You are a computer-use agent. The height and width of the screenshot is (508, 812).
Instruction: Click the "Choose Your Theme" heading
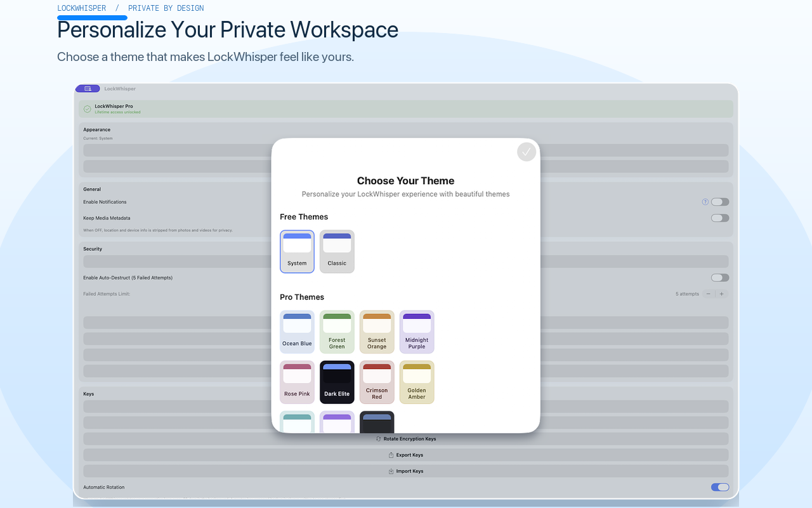406,181
